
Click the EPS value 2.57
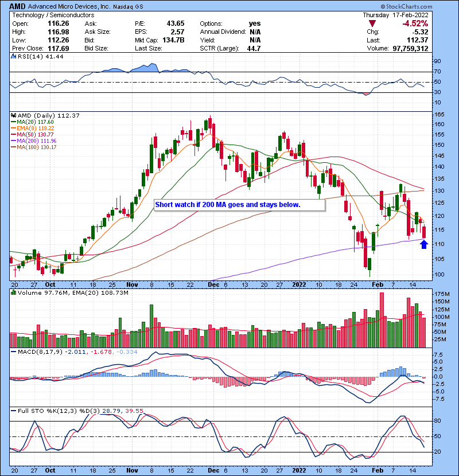(177, 32)
